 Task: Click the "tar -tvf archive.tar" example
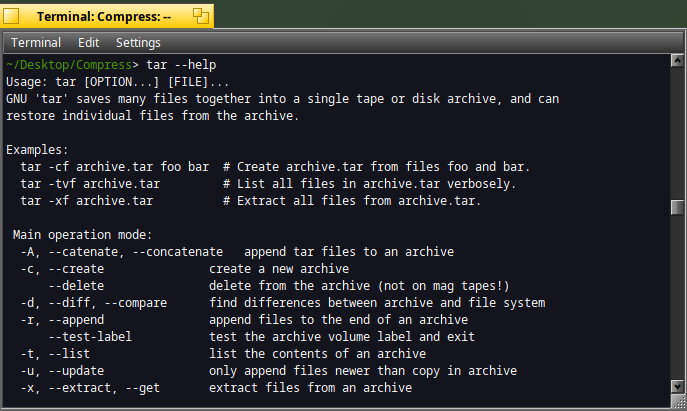(x=90, y=184)
